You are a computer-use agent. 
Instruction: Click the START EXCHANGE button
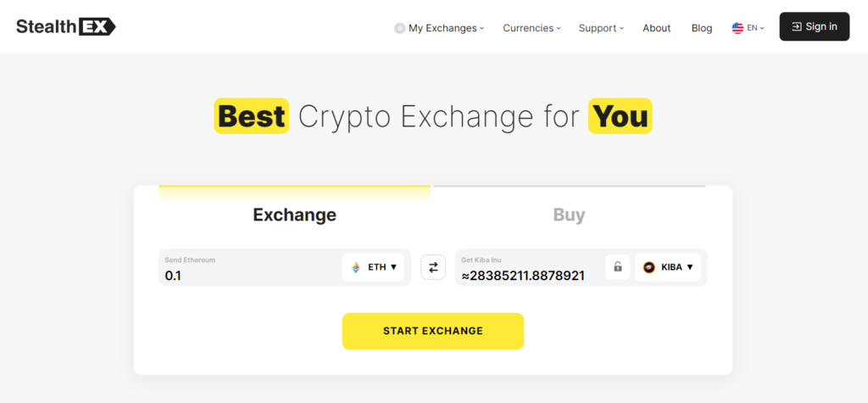click(433, 331)
